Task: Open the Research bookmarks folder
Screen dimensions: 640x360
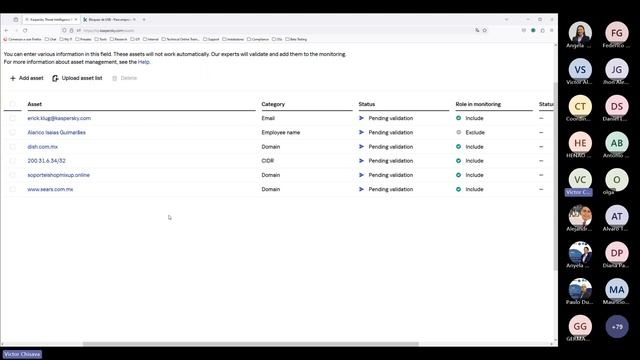Action: click(x=119, y=39)
